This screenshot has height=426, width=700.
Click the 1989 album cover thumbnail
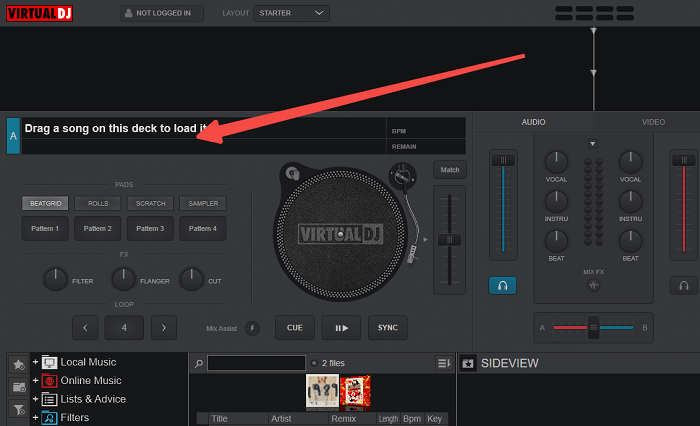click(321, 392)
